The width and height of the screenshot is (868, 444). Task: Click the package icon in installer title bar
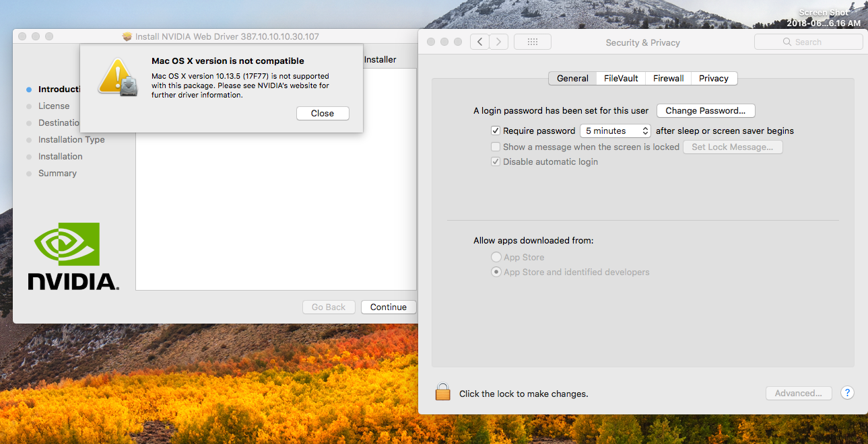(127, 36)
